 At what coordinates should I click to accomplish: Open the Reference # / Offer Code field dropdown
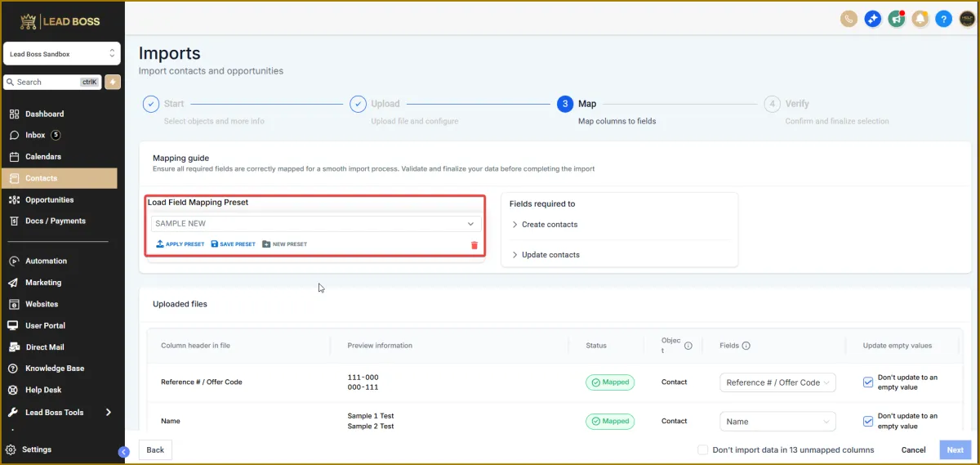pyautogui.click(x=777, y=382)
